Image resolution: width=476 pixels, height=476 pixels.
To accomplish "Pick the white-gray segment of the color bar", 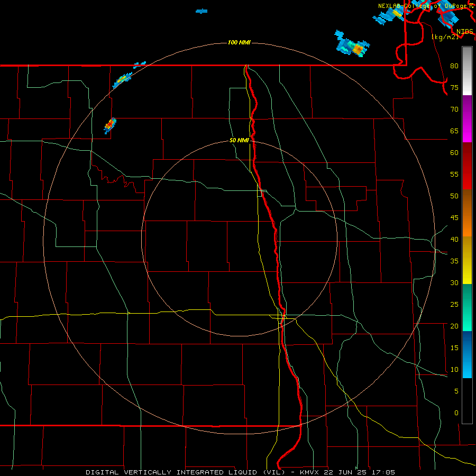I will coord(467,71).
